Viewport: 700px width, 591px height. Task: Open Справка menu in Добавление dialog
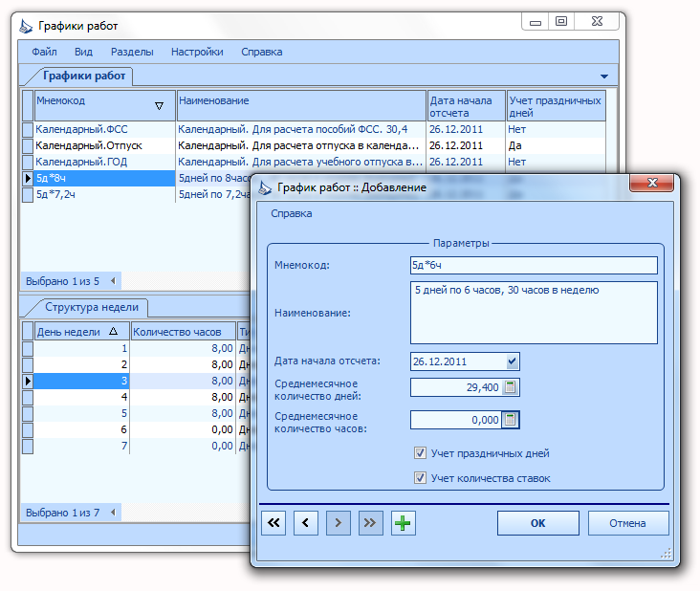pos(291,213)
